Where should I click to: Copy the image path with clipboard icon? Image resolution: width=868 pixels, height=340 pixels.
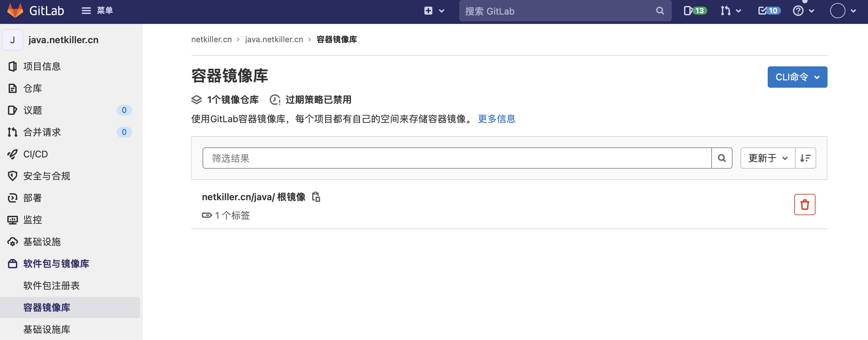pyautogui.click(x=316, y=197)
